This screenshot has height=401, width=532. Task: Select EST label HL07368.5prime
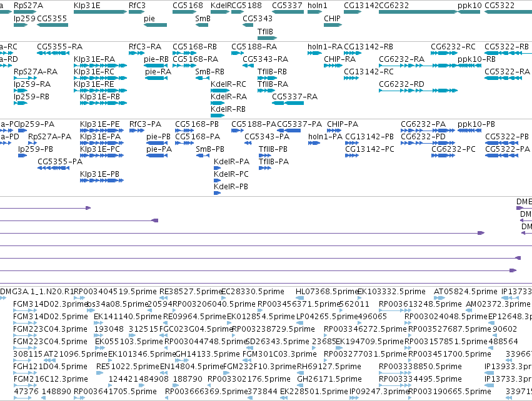(327, 292)
